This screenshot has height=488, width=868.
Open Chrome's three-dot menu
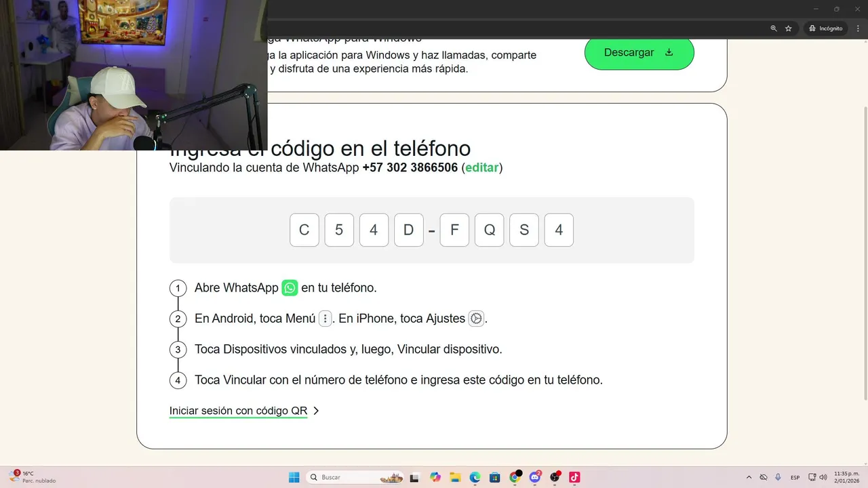tap(858, 28)
